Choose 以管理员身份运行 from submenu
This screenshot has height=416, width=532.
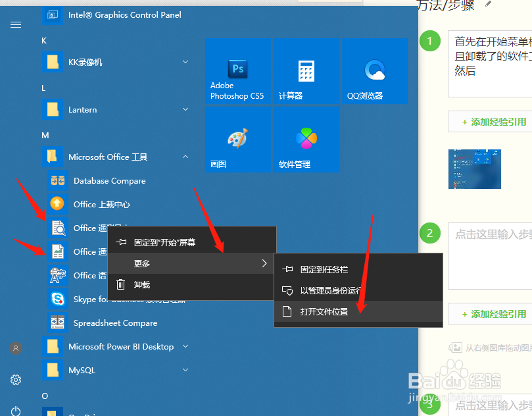coord(358,290)
